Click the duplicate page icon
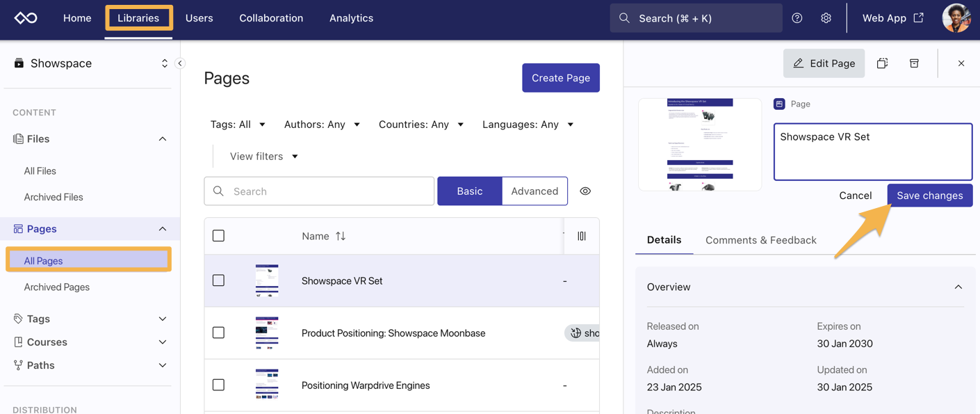The image size is (980, 414). 882,63
